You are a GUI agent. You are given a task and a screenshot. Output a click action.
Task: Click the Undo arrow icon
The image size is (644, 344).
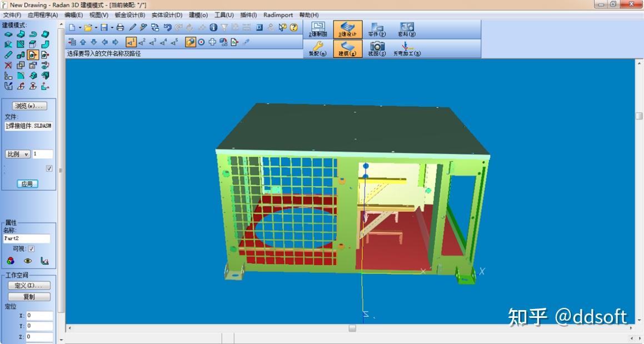(168, 28)
